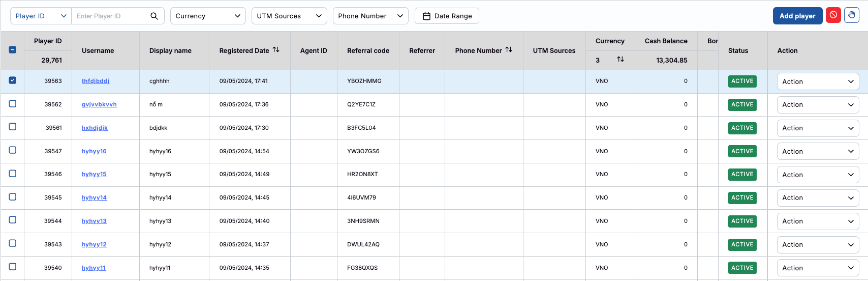Expand the Phone Number filter dropdown
The image size is (868, 281).
pos(370,16)
